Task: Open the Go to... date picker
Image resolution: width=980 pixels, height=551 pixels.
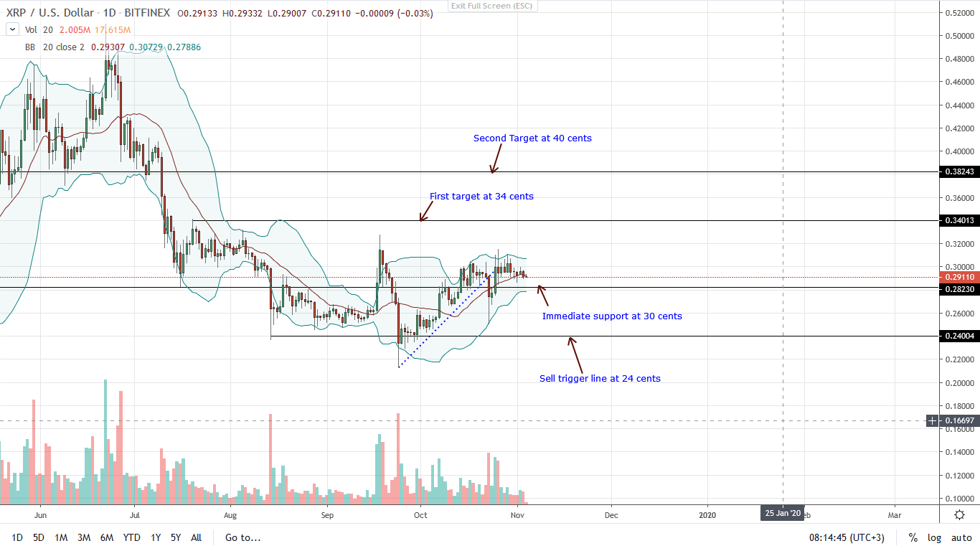Action: (242, 537)
